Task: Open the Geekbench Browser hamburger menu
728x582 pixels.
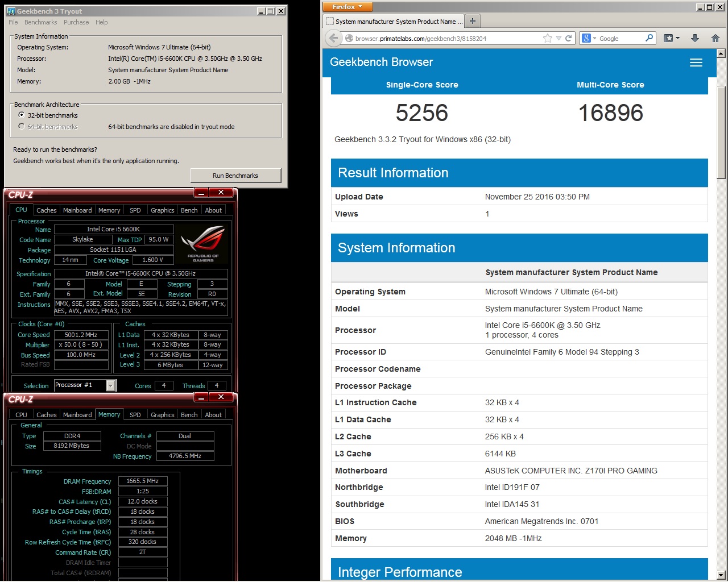Action: pos(696,63)
